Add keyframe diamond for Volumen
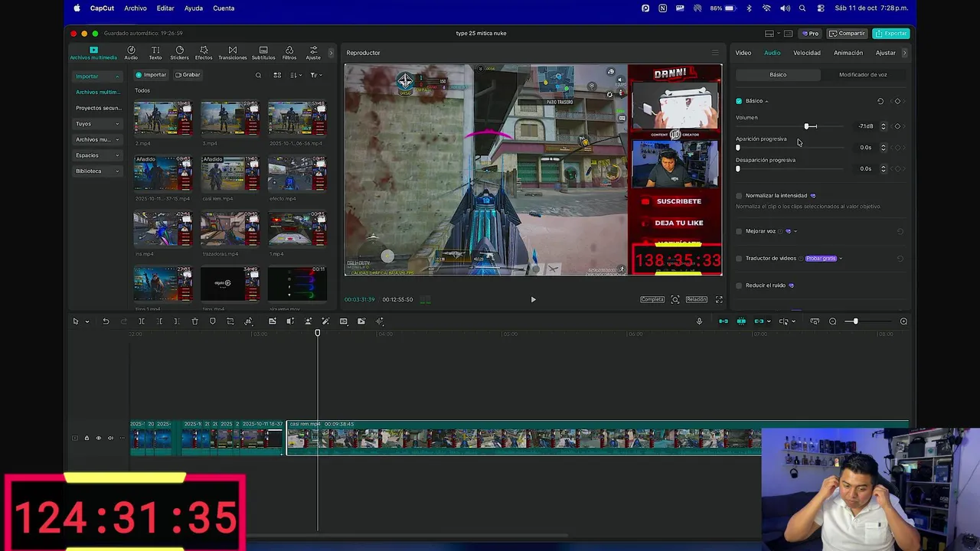Screen dimensions: 980x551 (897, 126)
